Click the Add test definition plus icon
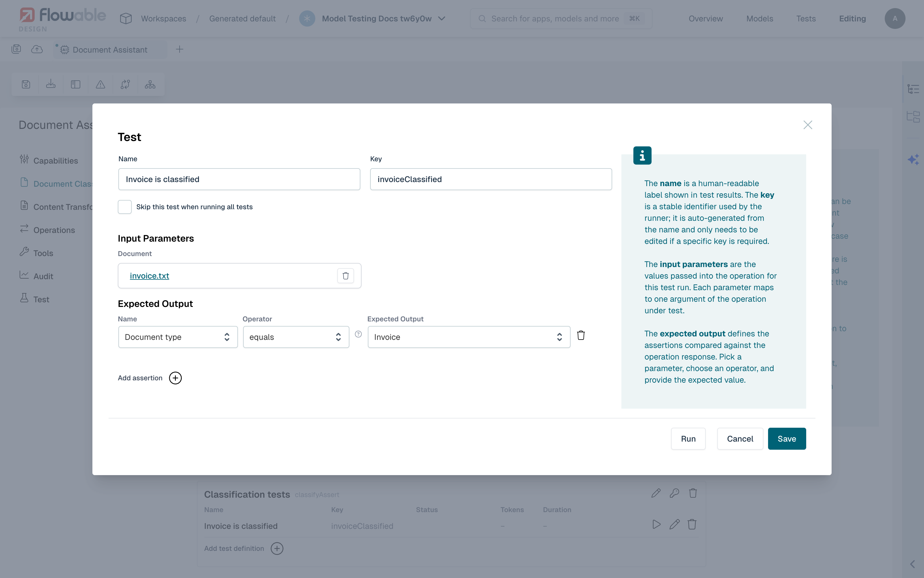The height and width of the screenshot is (578, 924). [277, 549]
